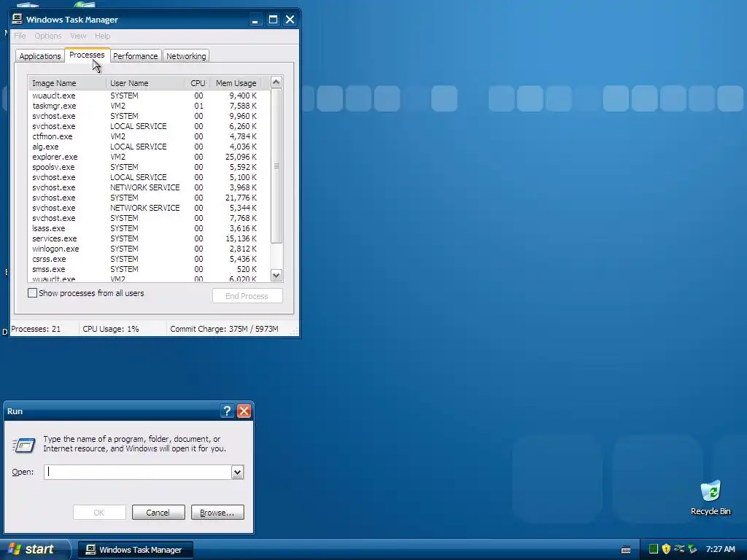Viewport: 747px width, 560px height.
Task: Open the View menu in Task Manager
Action: point(78,36)
